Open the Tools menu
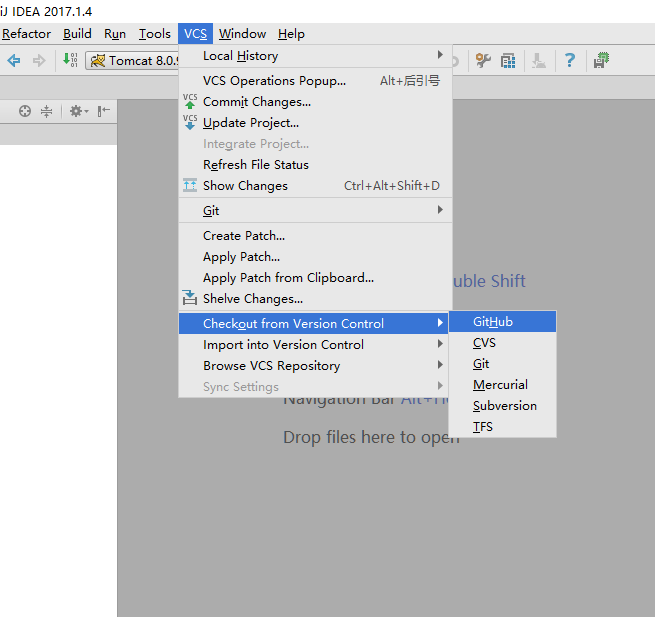This screenshot has height=617, width=655. click(155, 34)
